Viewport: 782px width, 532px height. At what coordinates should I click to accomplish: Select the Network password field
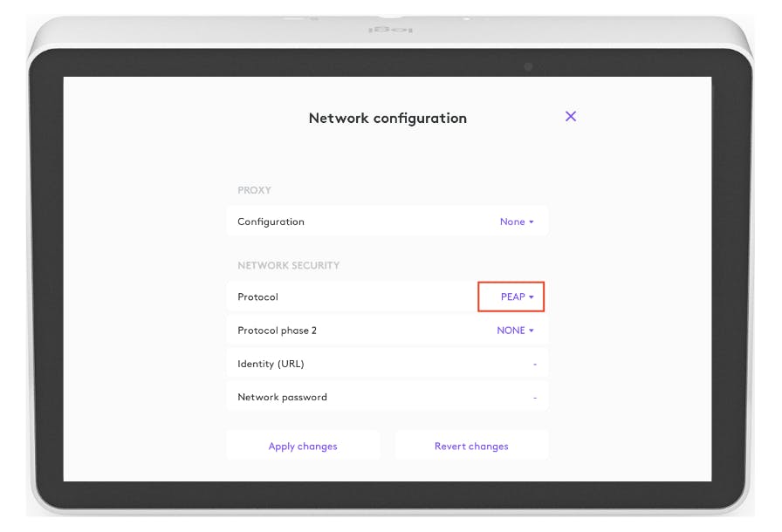tap(387, 397)
